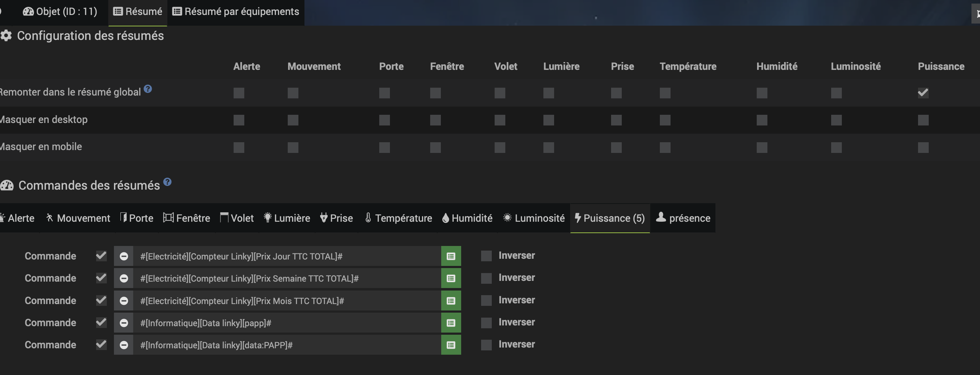Toggle Inverser for Prix Jour TTC TOTAL

[x=486, y=256]
